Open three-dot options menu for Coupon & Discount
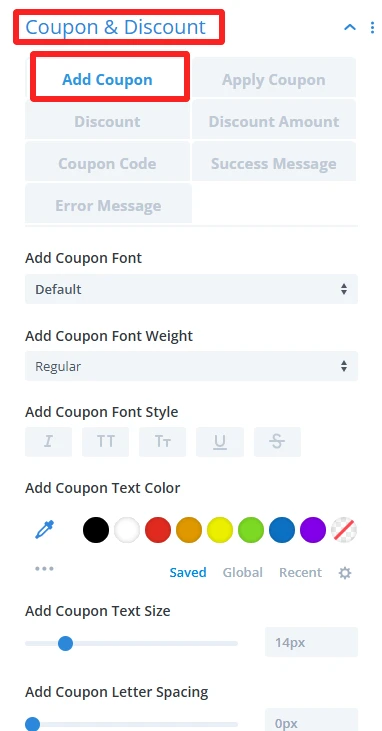 [x=372, y=28]
